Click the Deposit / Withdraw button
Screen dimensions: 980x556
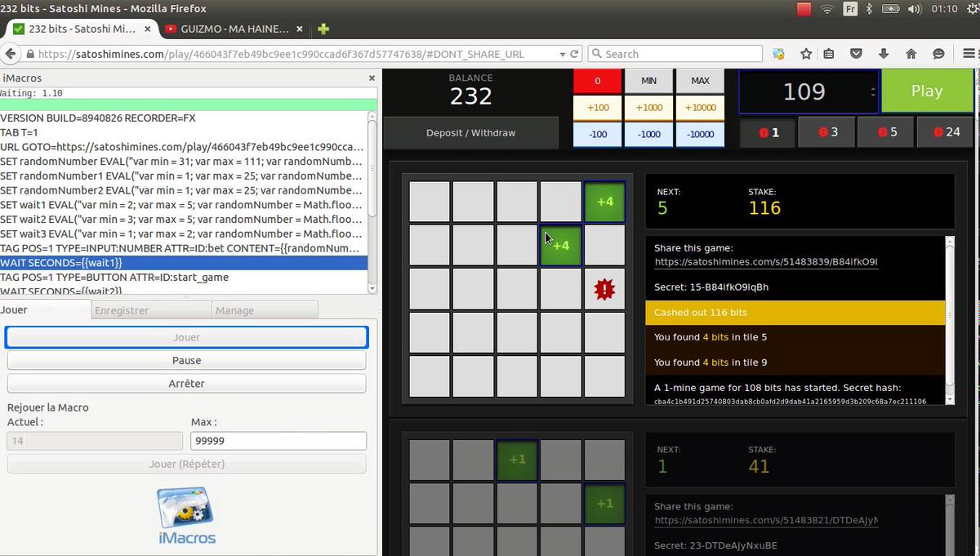click(471, 133)
